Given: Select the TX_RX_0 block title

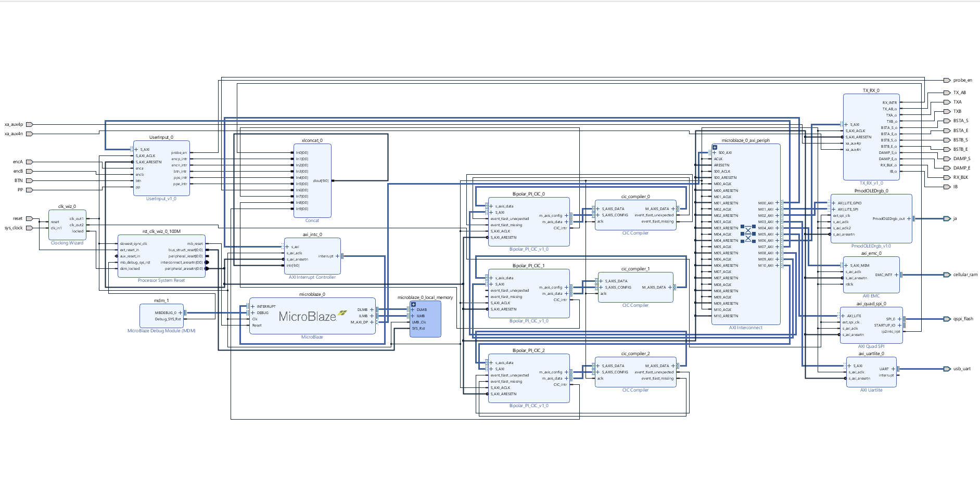Looking at the screenshot, I should tap(871, 91).
